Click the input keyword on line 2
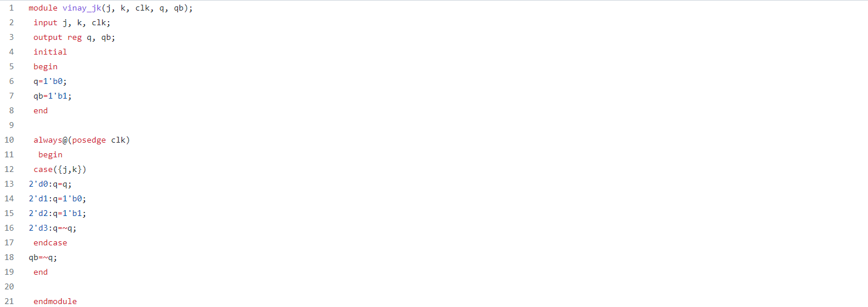 [45, 22]
